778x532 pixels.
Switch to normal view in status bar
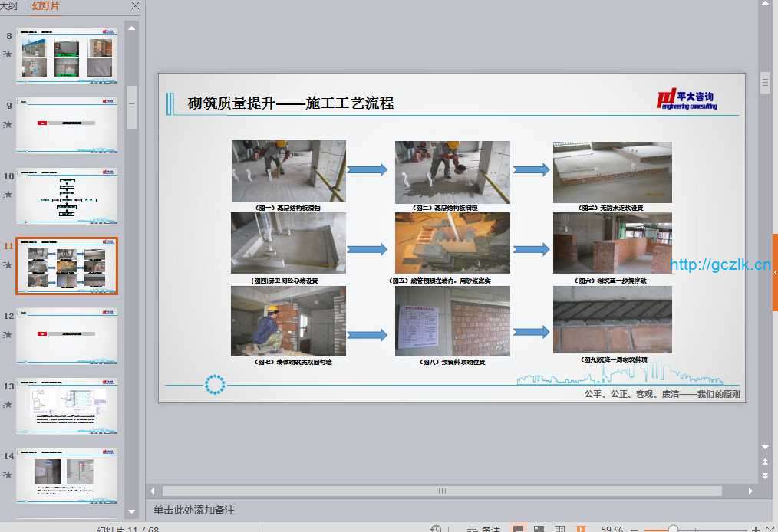(x=519, y=529)
